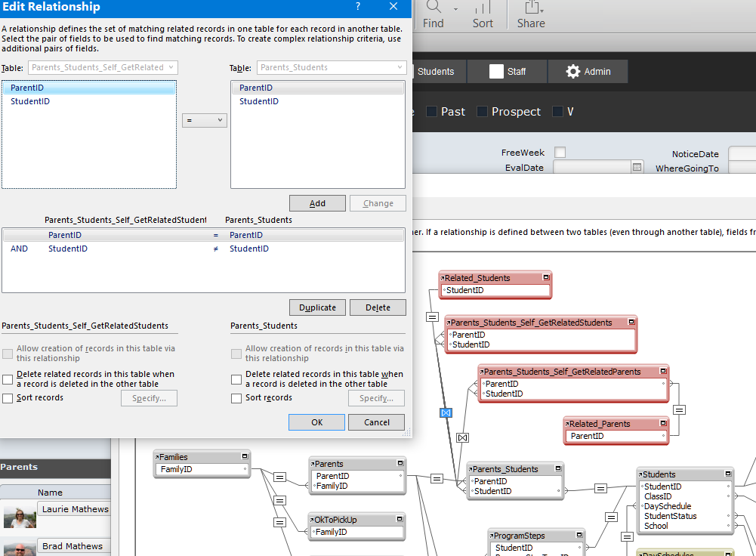The image size is (756, 556).
Task: Collapse the ProgramSteps table occurrence
Action: pyautogui.click(x=579, y=535)
